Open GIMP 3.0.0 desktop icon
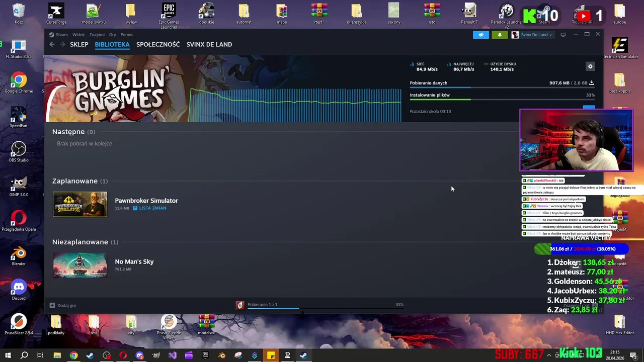This screenshot has height=362, width=644. pos(19,187)
